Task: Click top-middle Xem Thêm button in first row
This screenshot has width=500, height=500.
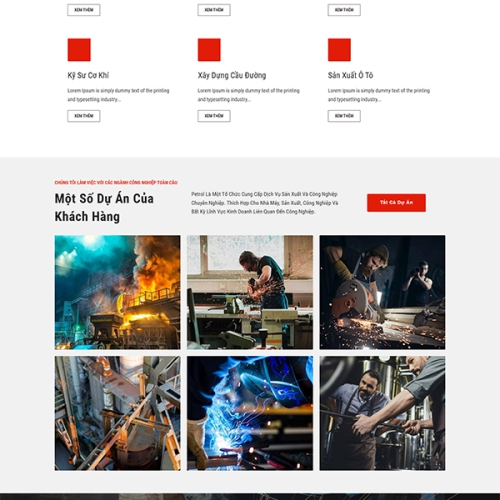Action: (x=214, y=10)
